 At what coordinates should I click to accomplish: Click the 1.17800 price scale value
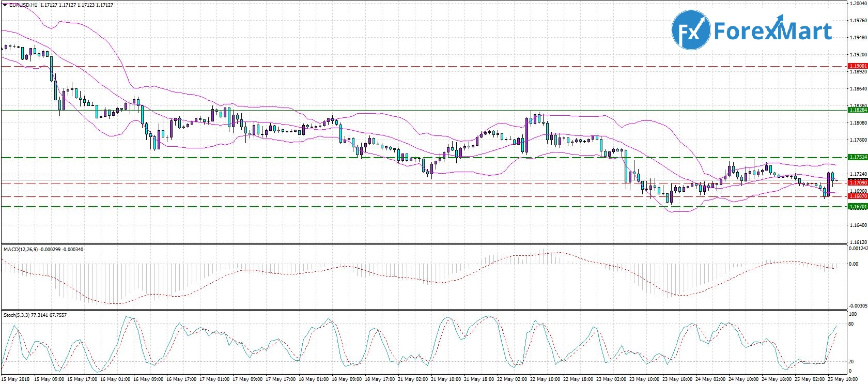(857, 140)
